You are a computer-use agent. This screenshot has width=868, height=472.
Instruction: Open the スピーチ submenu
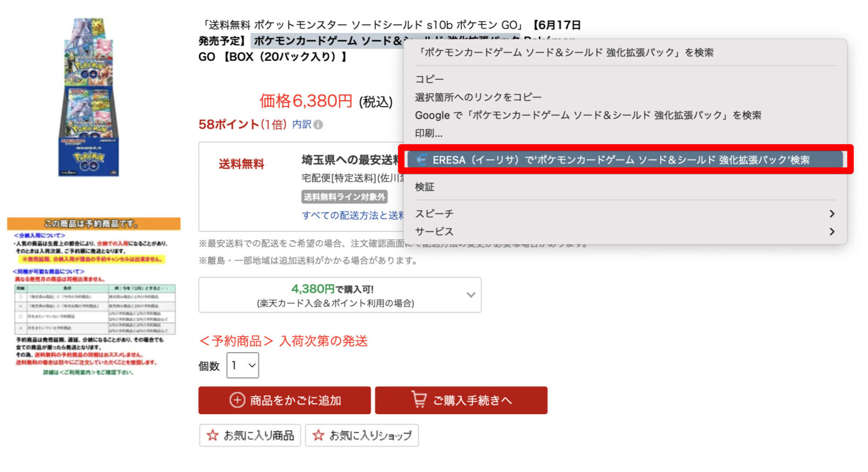point(625,214)
